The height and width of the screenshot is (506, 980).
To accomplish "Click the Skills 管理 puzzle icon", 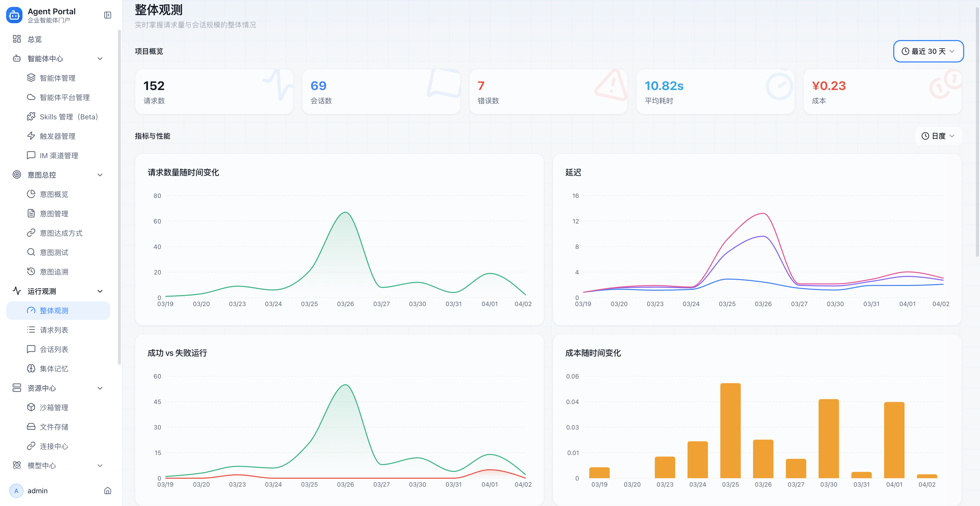I will point(31,116).
